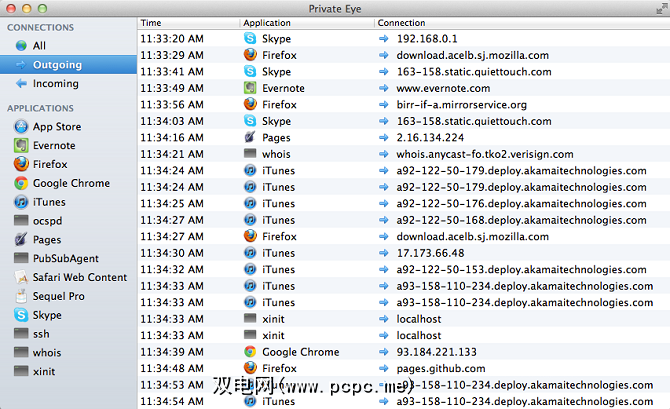Click the Google Chrome icon in sidebar
This screenshot has width=670, height=409.
pos(21,183)
